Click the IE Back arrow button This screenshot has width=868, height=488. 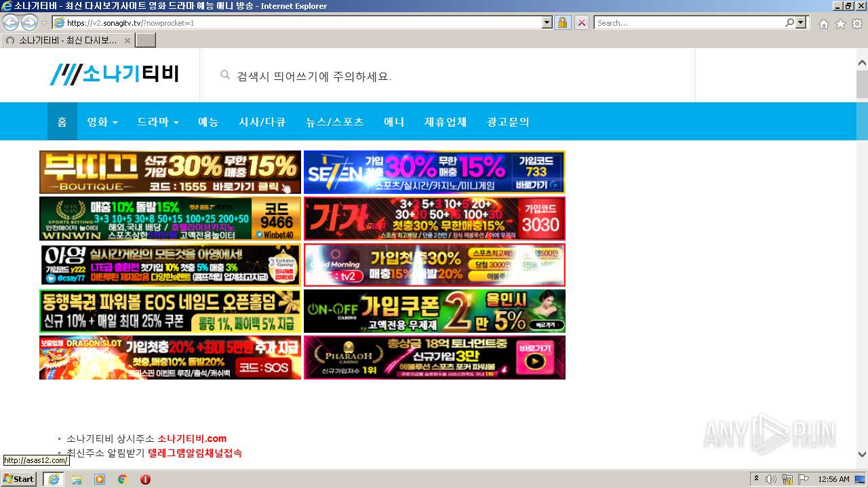[x=11, y=22]
